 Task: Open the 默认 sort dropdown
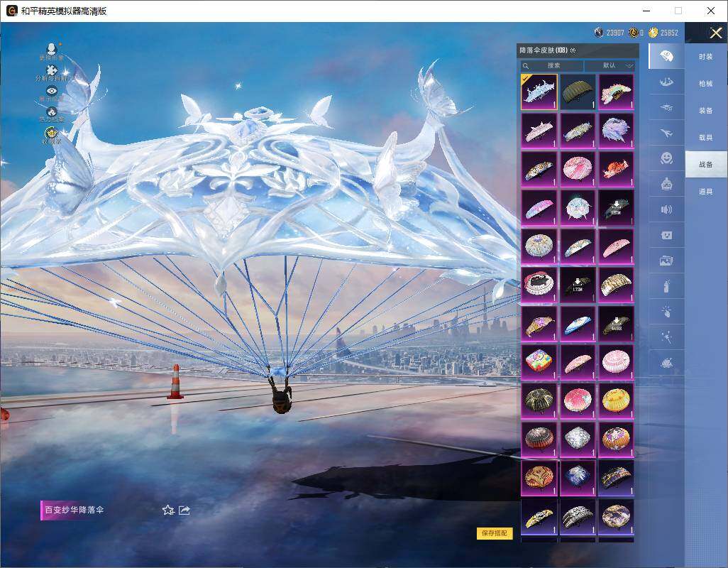click(x=610, y=65)
